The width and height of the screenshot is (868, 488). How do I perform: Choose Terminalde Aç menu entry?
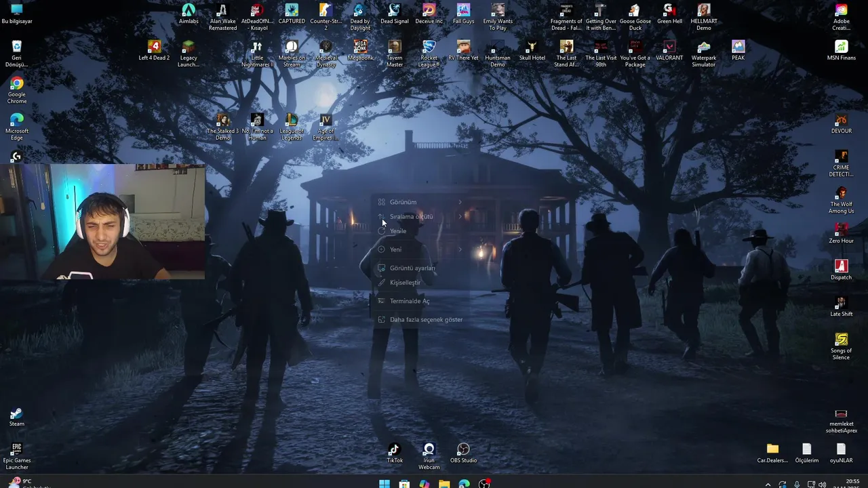[x=420, y=301]
